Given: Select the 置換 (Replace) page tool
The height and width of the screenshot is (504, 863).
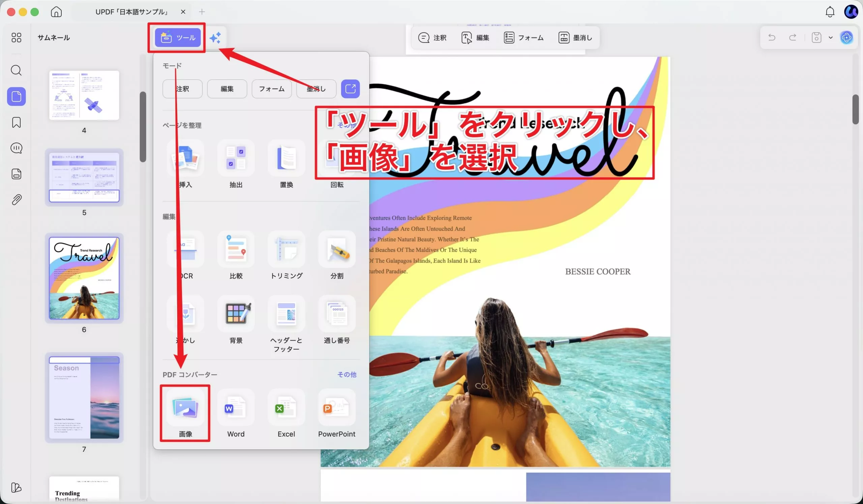Looking at the screenshot, I should pyautogui.click(x=286, y=164).
